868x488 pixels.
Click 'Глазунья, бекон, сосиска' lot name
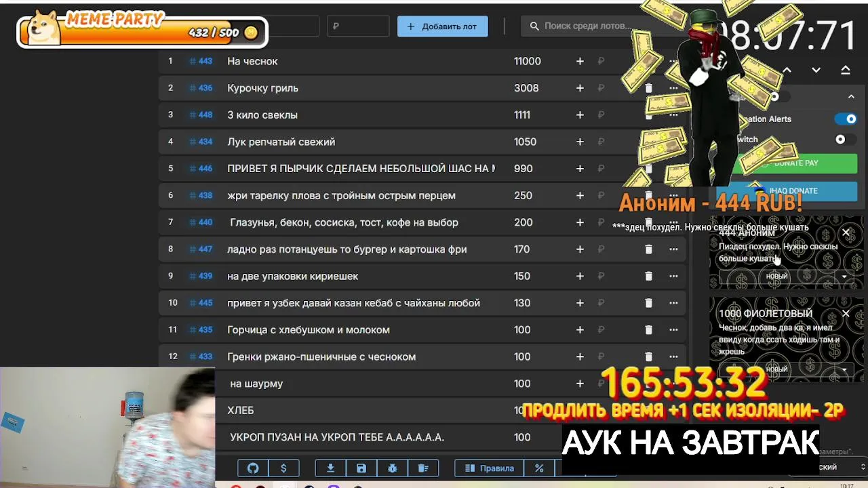tap(344, 222)
